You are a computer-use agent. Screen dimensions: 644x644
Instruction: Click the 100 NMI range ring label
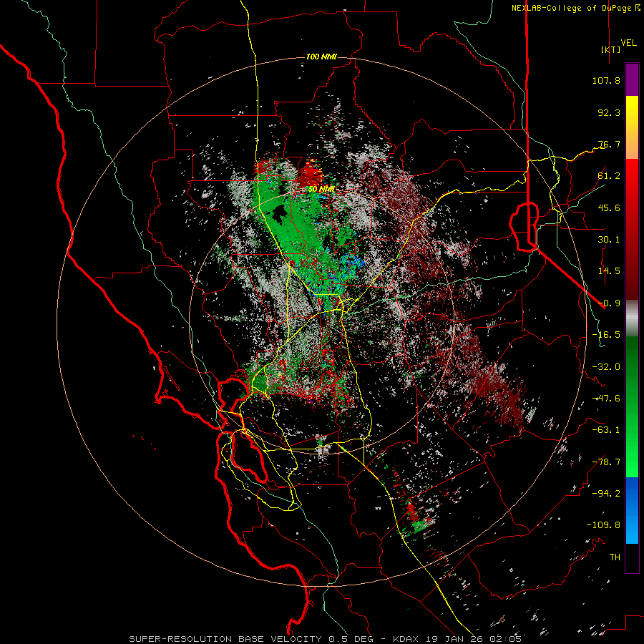coord(321,57)
